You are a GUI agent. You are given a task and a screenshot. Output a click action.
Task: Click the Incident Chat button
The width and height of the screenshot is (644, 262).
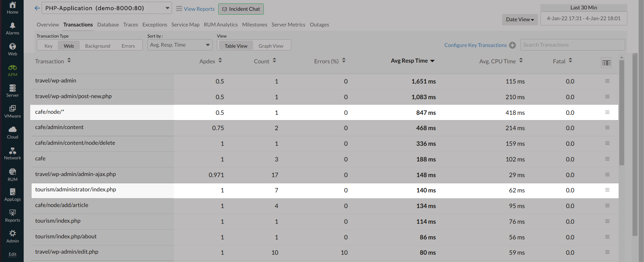click(241, 9)
